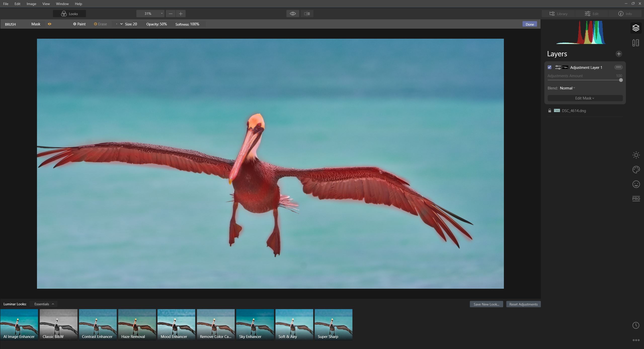Open the Layers panel icon
Viewport: 644px width, 349px height.
click(636, 28)
